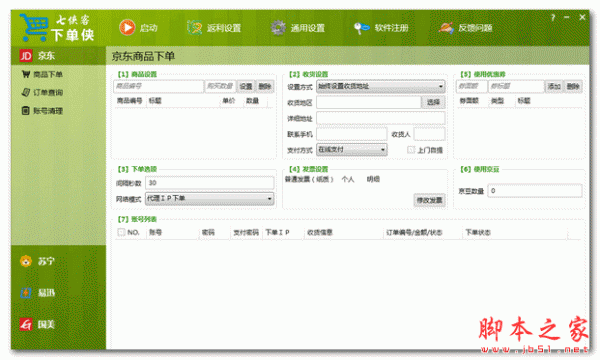Click the 反馈问题 feedback icon
The width and height of the screenshot is (600, 360).
pos(446,28)
